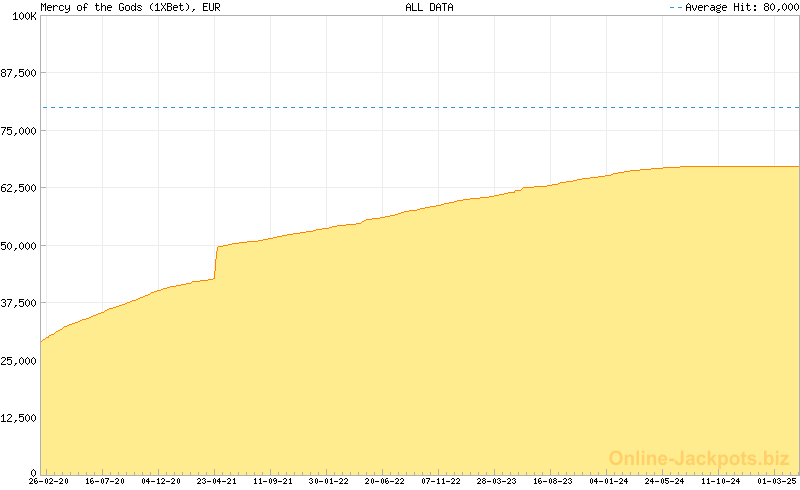Select the 30-01-22 date marker

pos(329,481)
